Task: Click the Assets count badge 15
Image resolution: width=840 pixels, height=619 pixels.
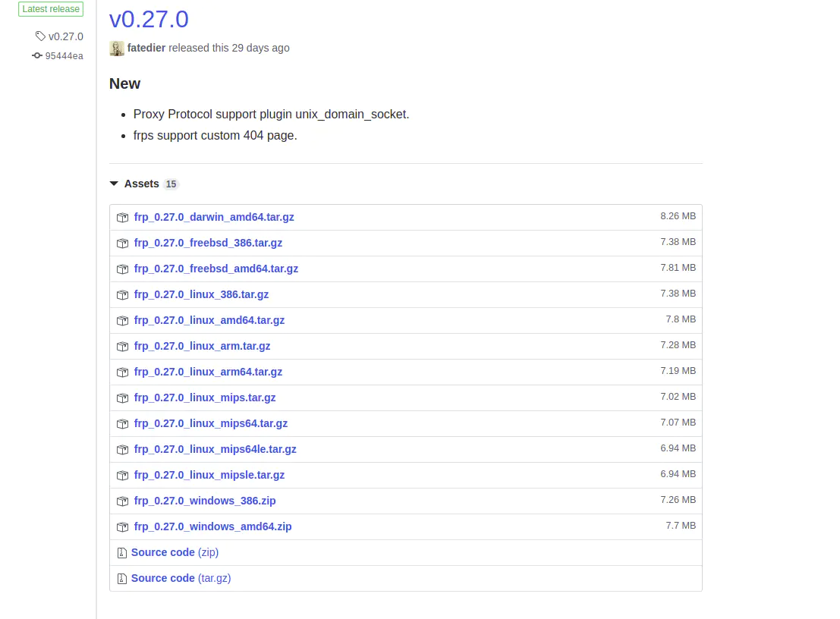Action: 171,184
